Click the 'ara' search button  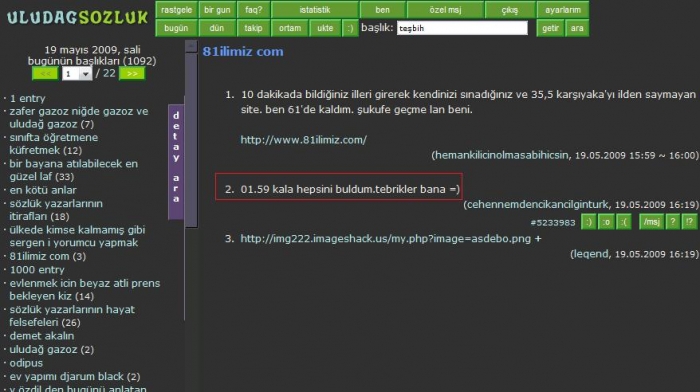coord(577,28)
